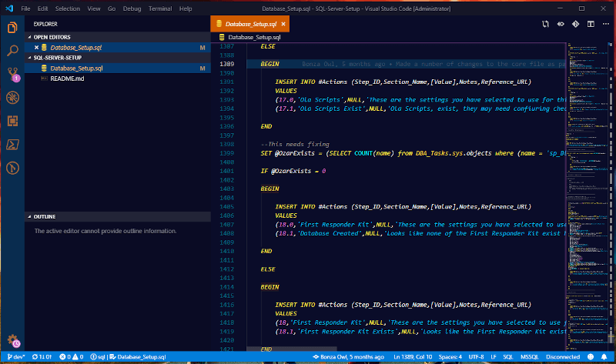The image size is (616, 364).
Task: Open README.md in the explorer
Action: 118,78
